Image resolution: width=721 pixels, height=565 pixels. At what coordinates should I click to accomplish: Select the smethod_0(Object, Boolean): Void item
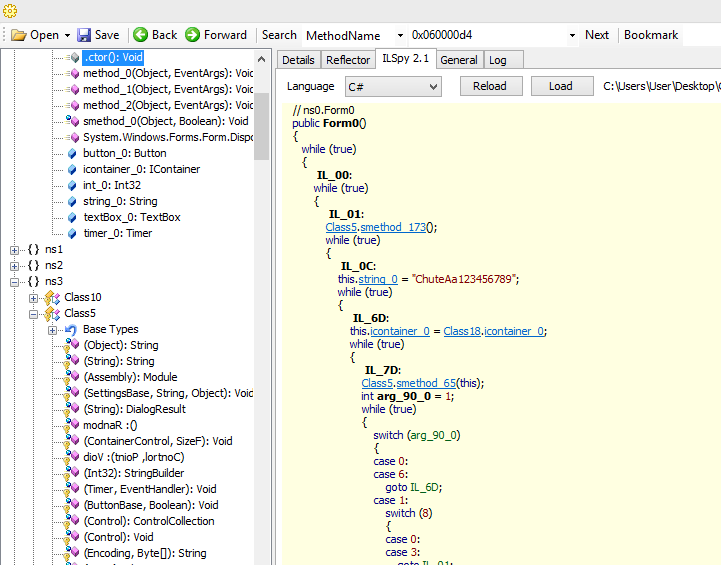[166, 121]
